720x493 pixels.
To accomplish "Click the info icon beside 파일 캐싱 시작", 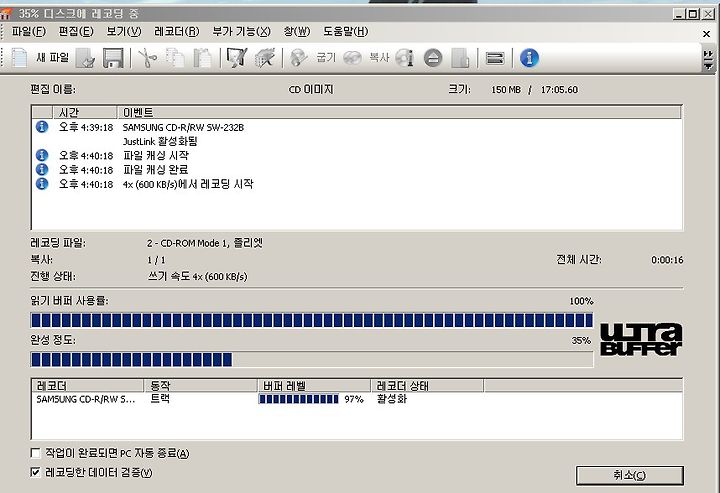I will [x=42, y=155].
